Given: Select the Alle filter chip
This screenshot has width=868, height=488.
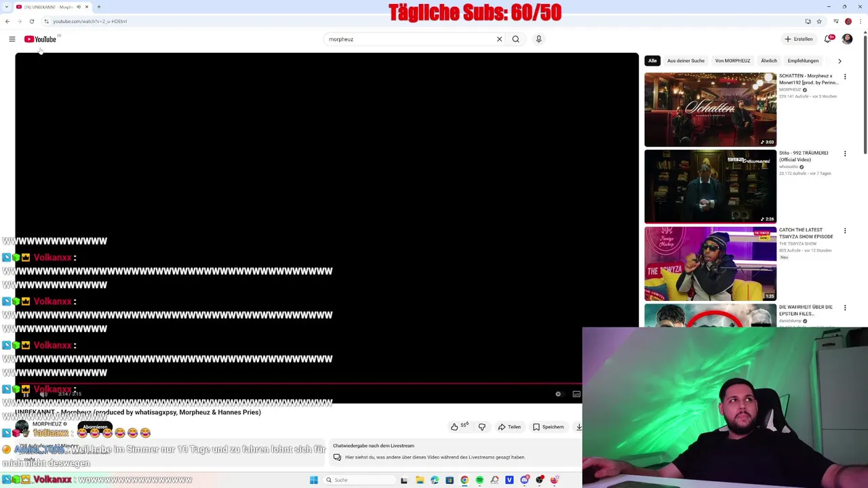Looking at the screenshot, I should click(x=652, y=61).
